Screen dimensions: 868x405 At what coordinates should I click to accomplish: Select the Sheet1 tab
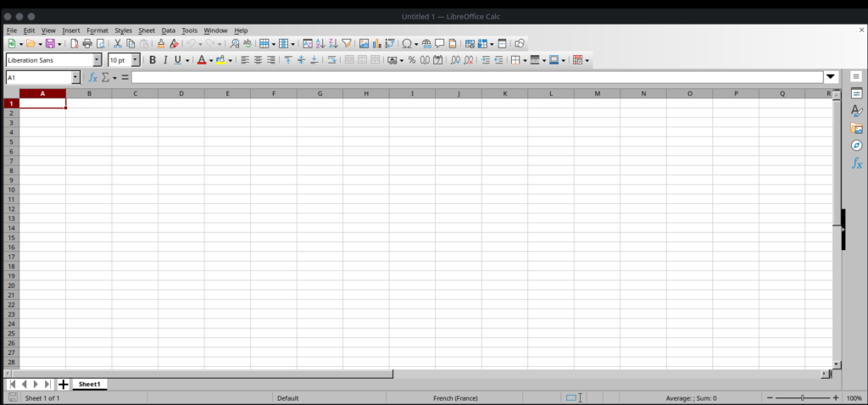click(x=89, y=384)
